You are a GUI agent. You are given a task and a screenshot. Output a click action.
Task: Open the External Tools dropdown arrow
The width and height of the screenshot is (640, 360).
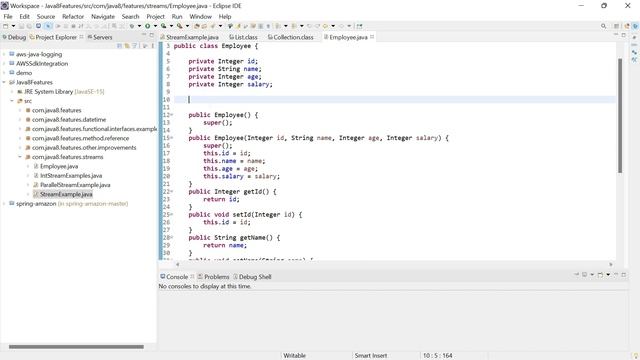pos(187,26)
